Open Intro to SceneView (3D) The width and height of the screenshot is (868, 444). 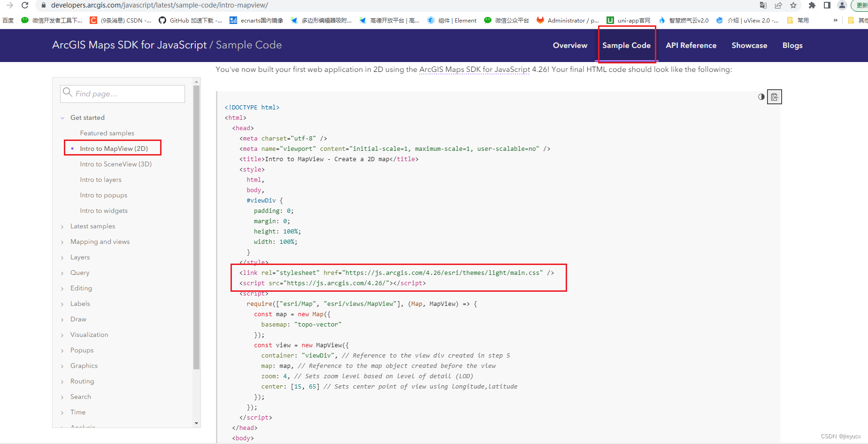[116, 164]
